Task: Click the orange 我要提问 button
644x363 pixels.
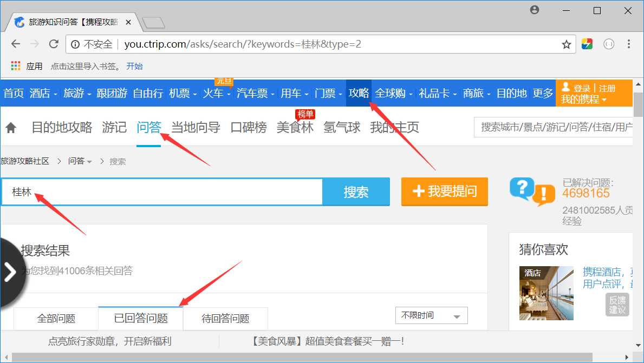Action: click(x=444, y=191)
